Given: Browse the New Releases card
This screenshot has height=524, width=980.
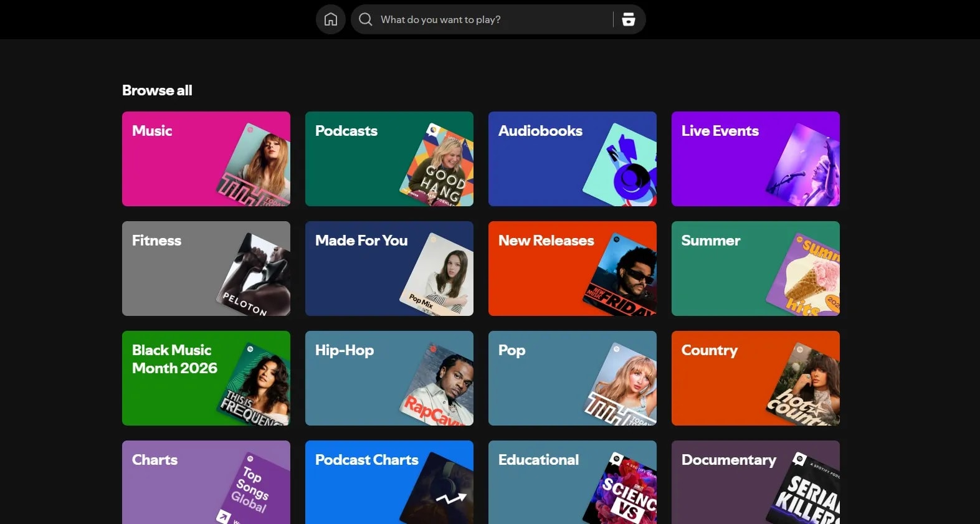Looking at the screenshot, I should [573, 269].
